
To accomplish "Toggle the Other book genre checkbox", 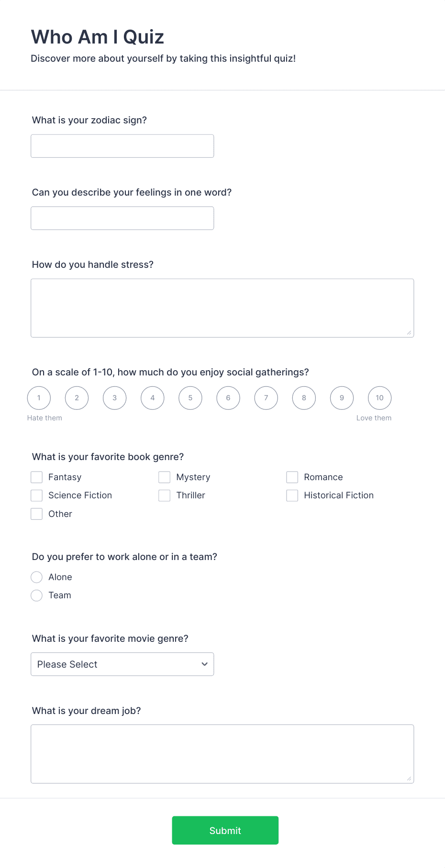I will (x=37, y=514).
